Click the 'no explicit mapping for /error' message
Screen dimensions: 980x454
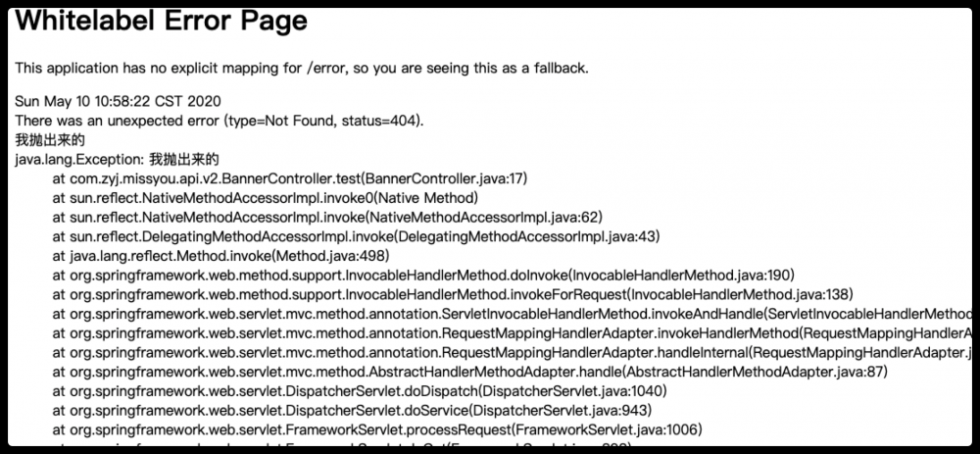tap(301, 68)
